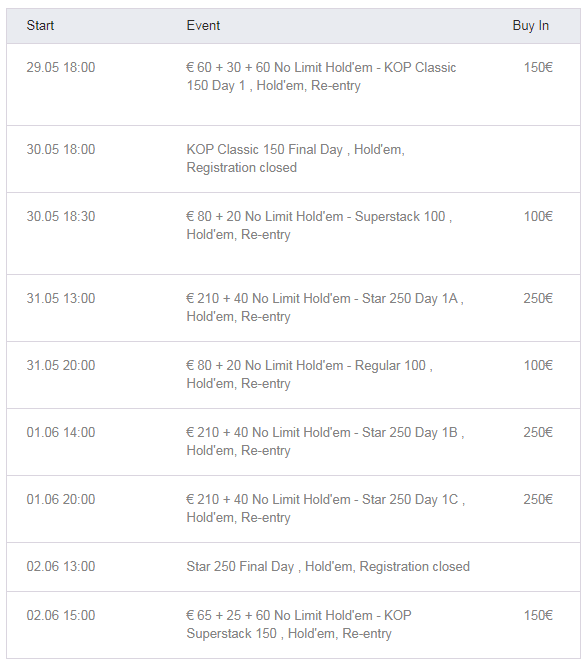Open KOP Classic 150 Final Day event
The height and width of the screenshot is (666, 587).
pyautogui.click(x=296, y=158)
